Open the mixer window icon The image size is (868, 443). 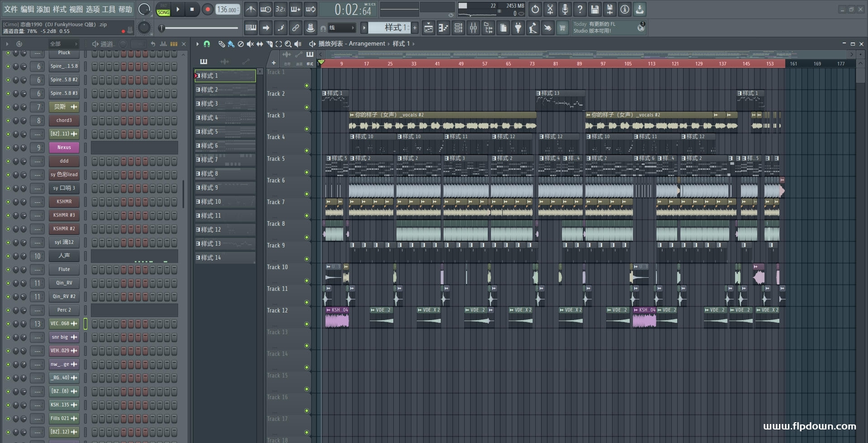pos(473,28)
